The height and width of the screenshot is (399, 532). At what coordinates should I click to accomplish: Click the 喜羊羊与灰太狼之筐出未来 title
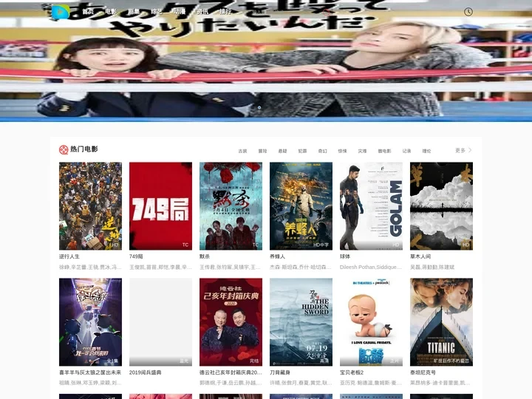click(x=90, y=372)
